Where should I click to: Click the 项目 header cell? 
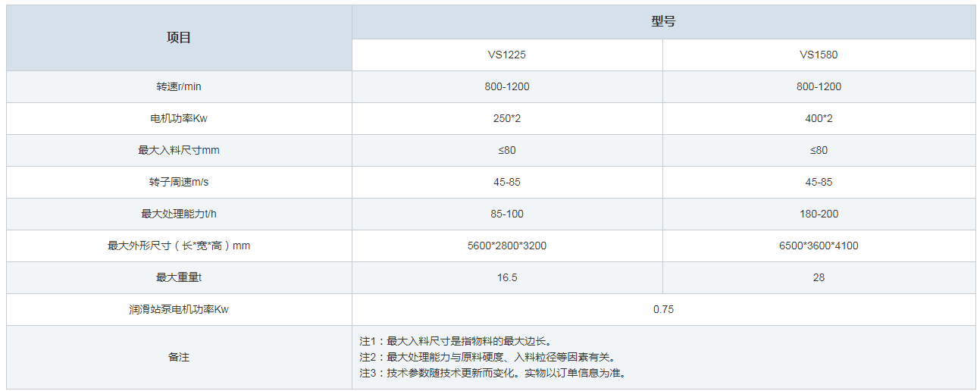pyautogui.click(x=179, y=38)
